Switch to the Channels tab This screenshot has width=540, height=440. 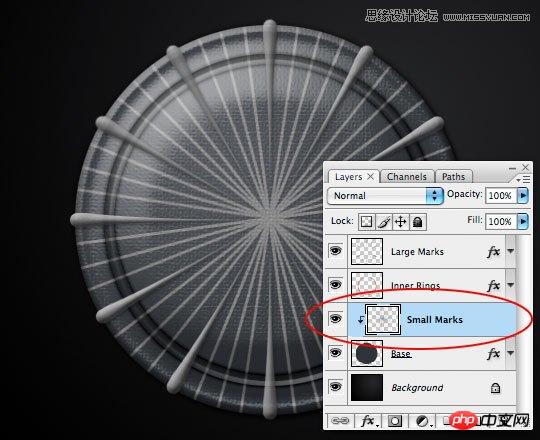(x=407, y=177)
